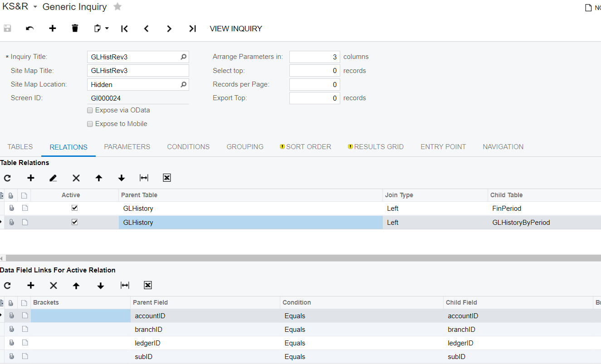This screenshot has height=364, width=601.
Task: Move the table relation row up
Action: [98, 178]
